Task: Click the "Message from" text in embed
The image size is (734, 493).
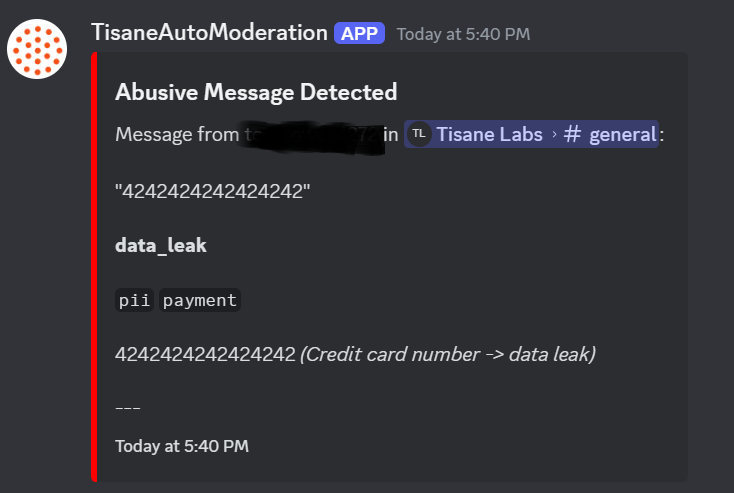Action: [176, 134]
